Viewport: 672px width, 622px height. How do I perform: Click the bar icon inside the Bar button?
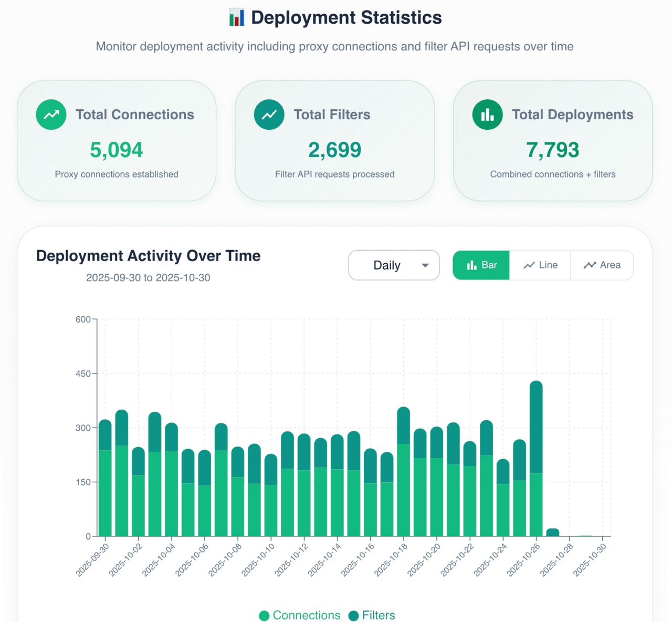tap(471, 265)
